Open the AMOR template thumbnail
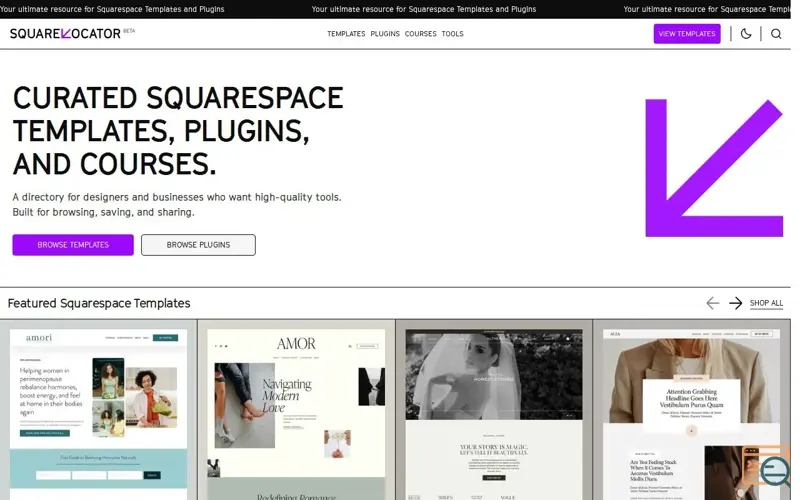 point(296,414)
